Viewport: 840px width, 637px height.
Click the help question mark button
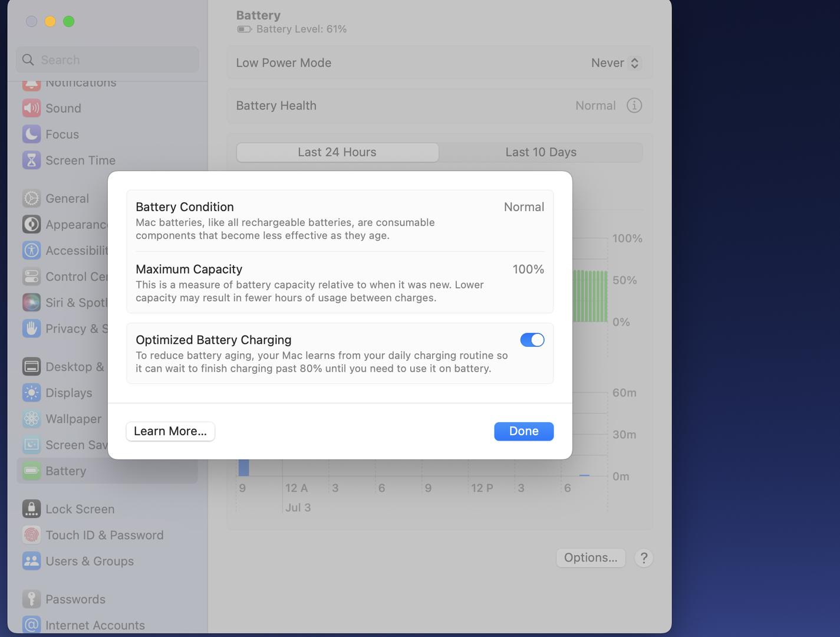[644, 558]
